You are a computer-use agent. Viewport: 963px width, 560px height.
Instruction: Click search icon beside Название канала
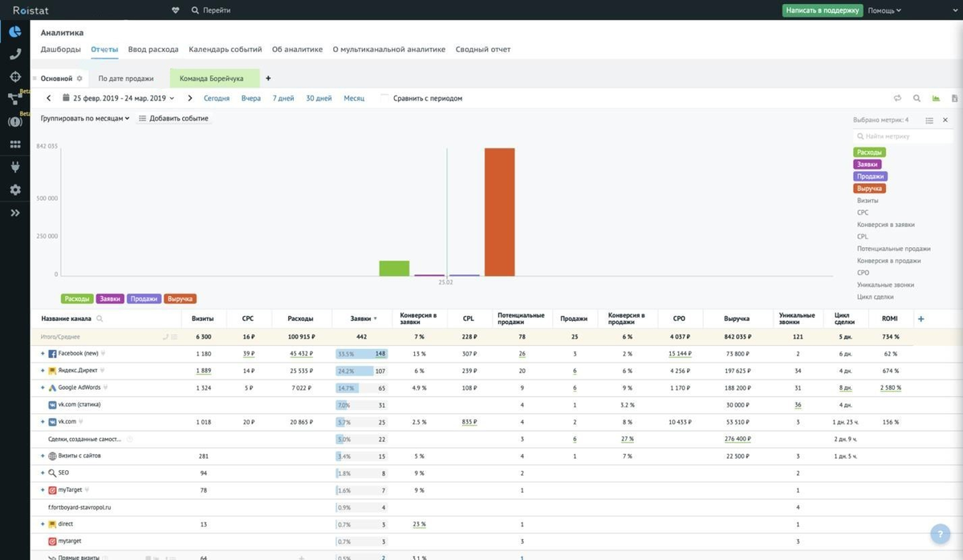tap(100, 319)
